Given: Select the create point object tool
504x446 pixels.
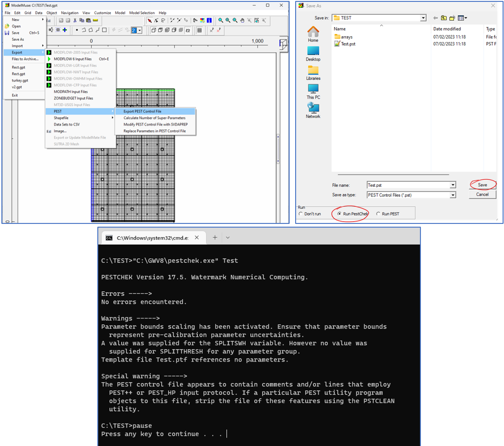Looking at the screenshot, I should [x=77, y=30].
